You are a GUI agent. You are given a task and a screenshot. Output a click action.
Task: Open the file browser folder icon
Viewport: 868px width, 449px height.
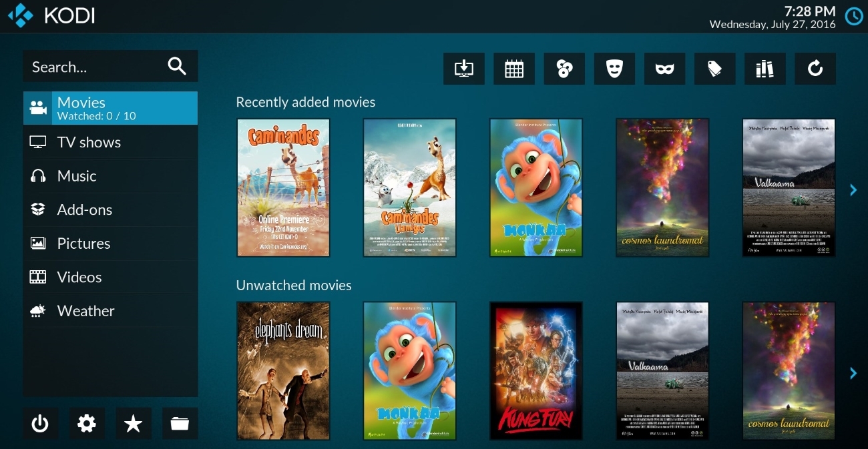[180, 423]
